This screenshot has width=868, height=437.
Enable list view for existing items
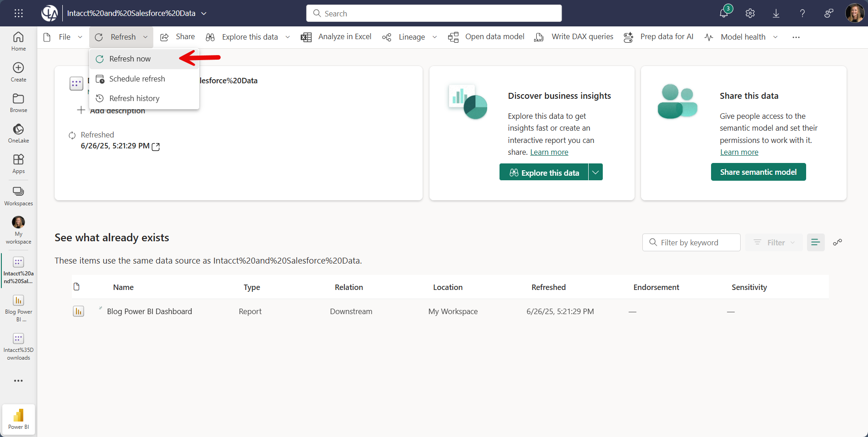pos(815,242)
